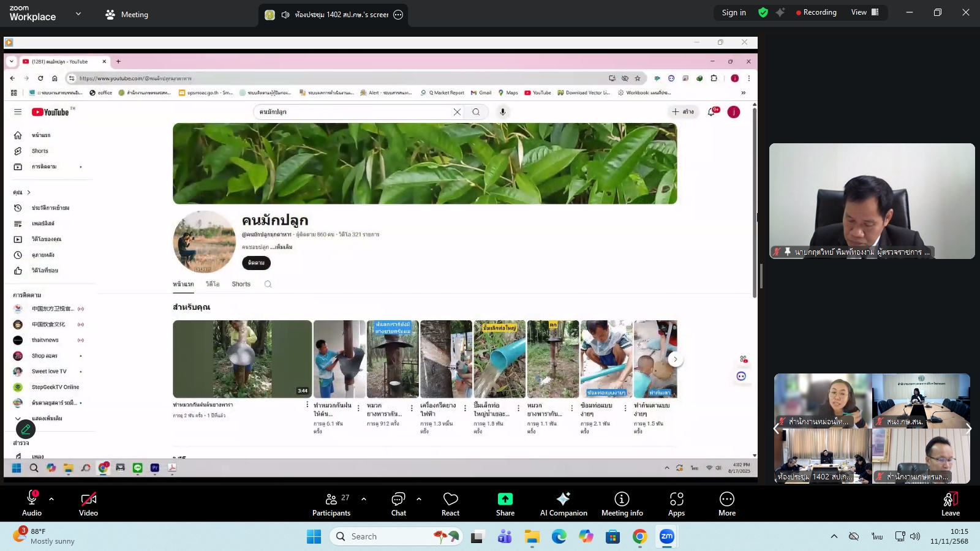Open Zoom AI Companion
Screen dimensions: 980x551
pos(563,503)
